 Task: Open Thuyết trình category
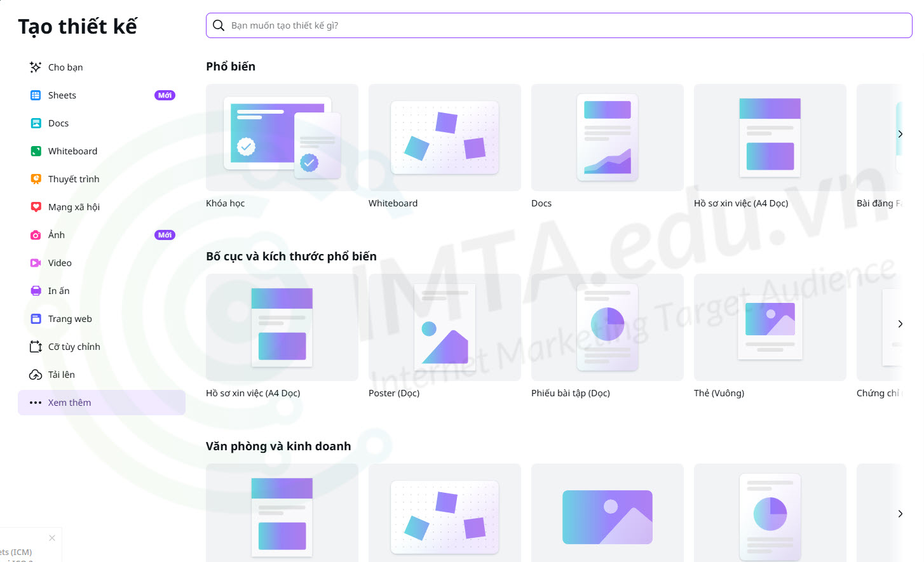102,179
